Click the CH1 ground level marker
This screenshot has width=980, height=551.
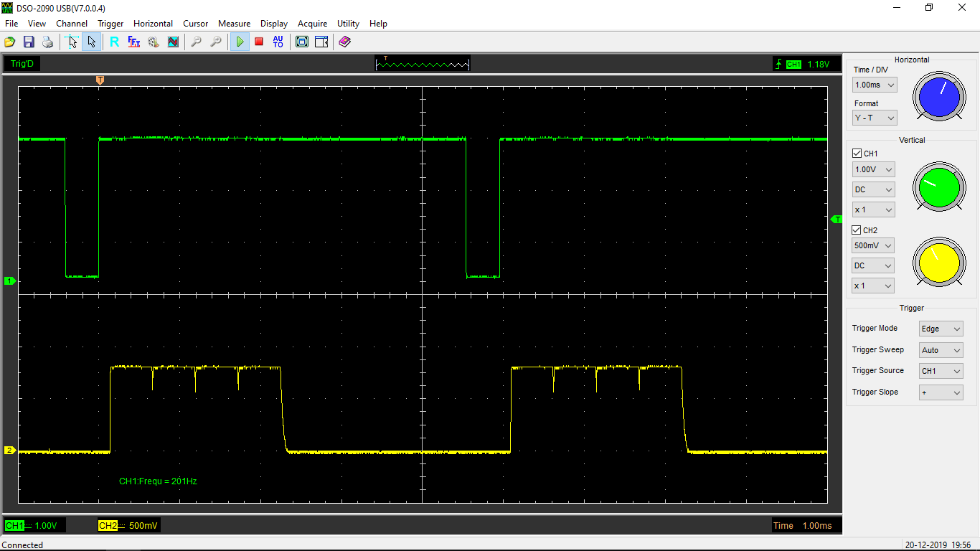point(9,281)
